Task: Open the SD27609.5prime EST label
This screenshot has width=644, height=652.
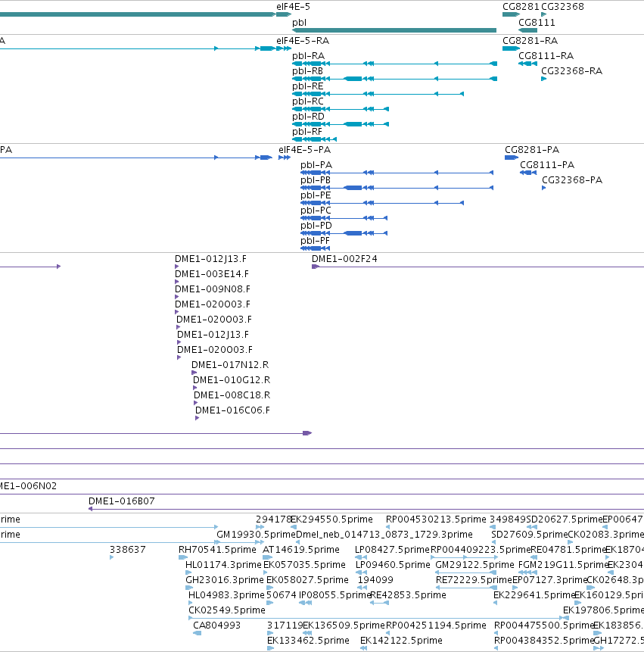Action: pos(529,535)
